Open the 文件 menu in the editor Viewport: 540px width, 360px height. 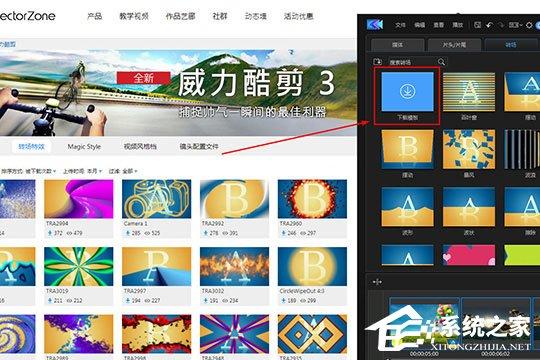click(x=400, y=25)
